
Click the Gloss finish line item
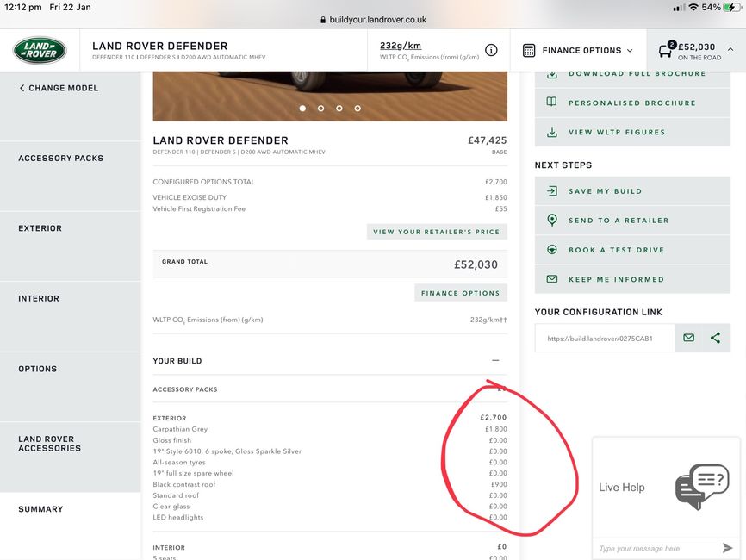[330, 440]
